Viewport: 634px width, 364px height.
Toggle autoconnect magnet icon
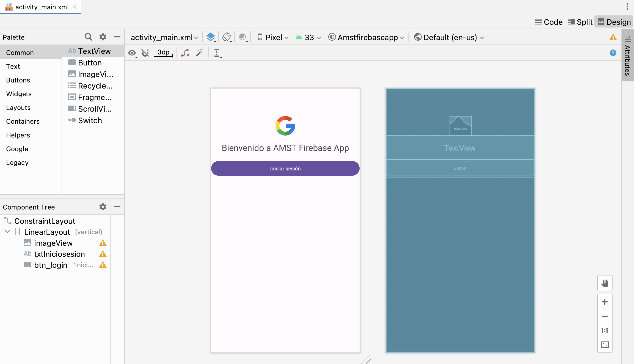(145, 53)
